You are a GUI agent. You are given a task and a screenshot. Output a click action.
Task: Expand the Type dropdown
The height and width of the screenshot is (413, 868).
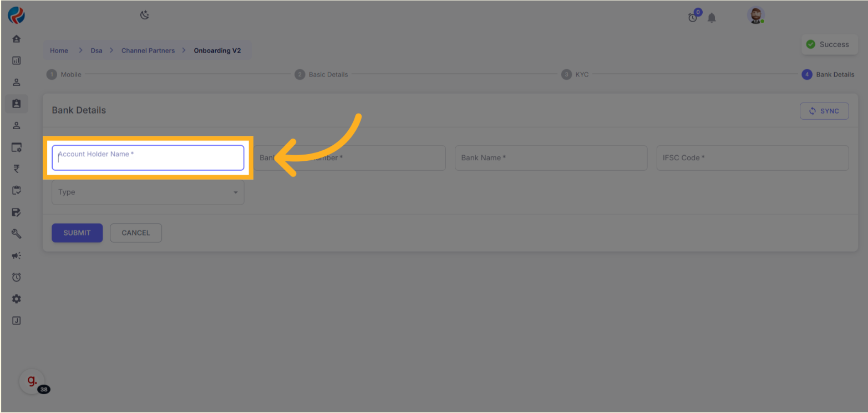click(x=148, y=192)
